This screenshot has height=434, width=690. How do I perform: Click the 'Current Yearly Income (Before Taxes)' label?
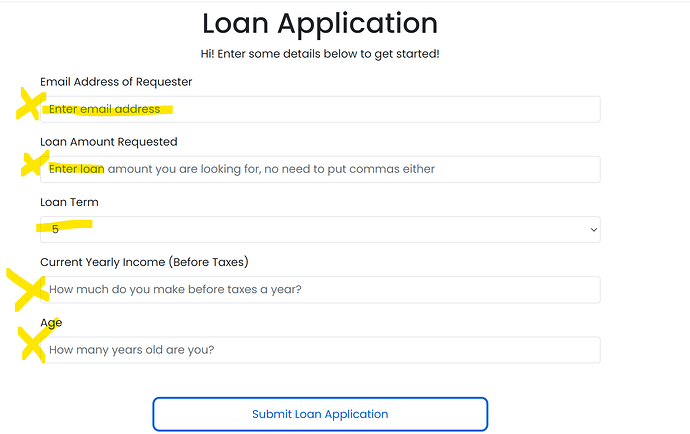(x=144, y=262)
